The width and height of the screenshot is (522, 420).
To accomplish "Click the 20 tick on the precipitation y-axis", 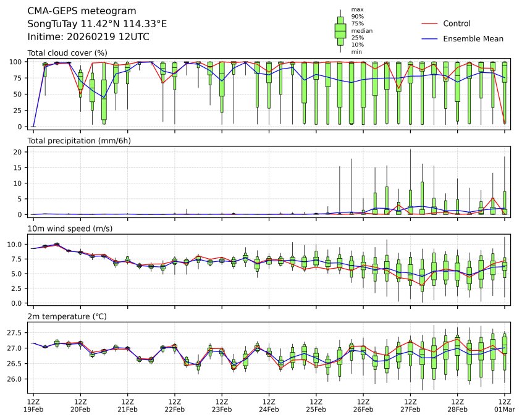I will point(19,152).
